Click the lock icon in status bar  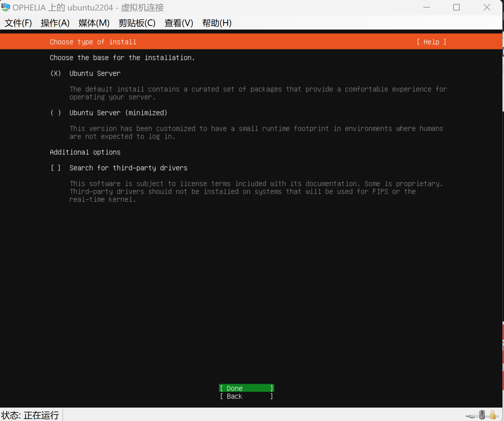[x=493, y=415]
